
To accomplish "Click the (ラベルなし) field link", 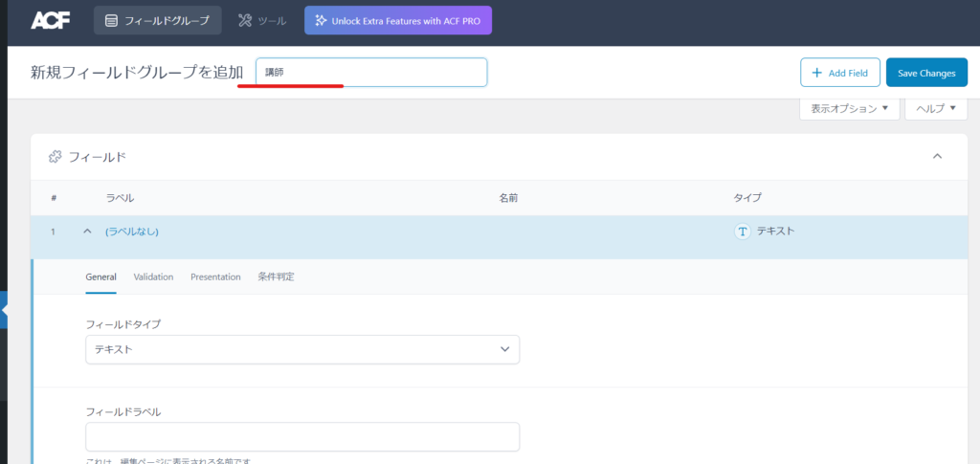I will (132, 232).
